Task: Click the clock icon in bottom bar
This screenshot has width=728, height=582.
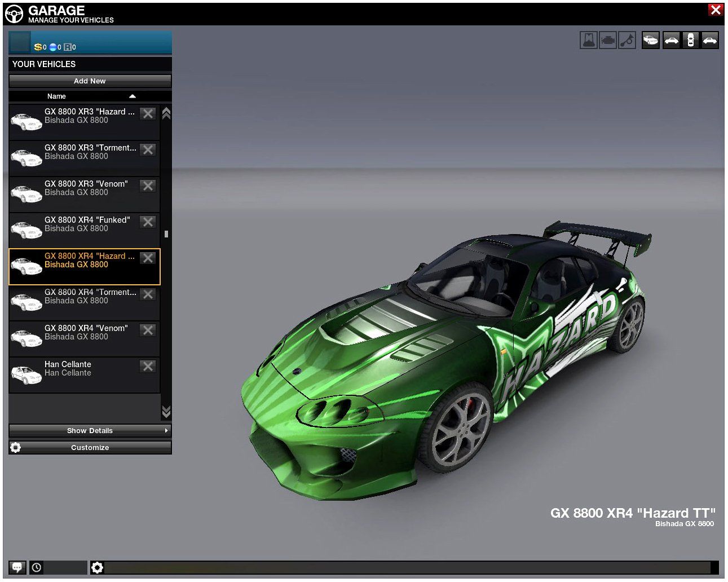Action: [37, 567]
